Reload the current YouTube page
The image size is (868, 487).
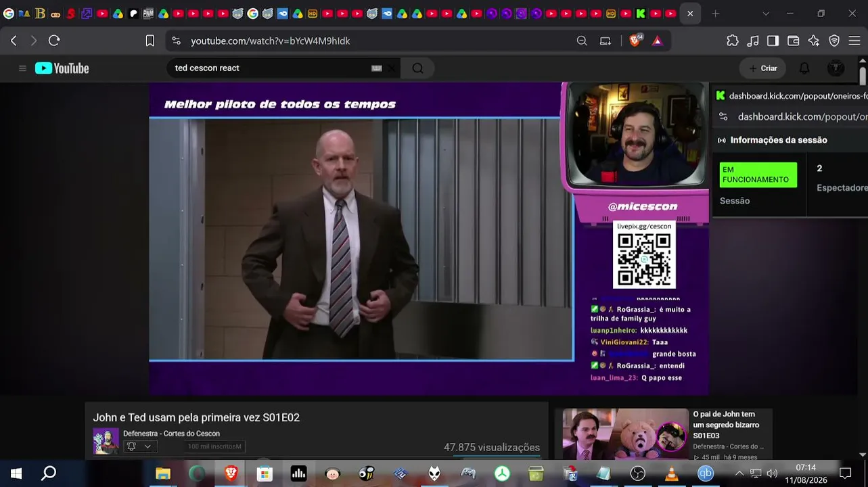(54, 41)
